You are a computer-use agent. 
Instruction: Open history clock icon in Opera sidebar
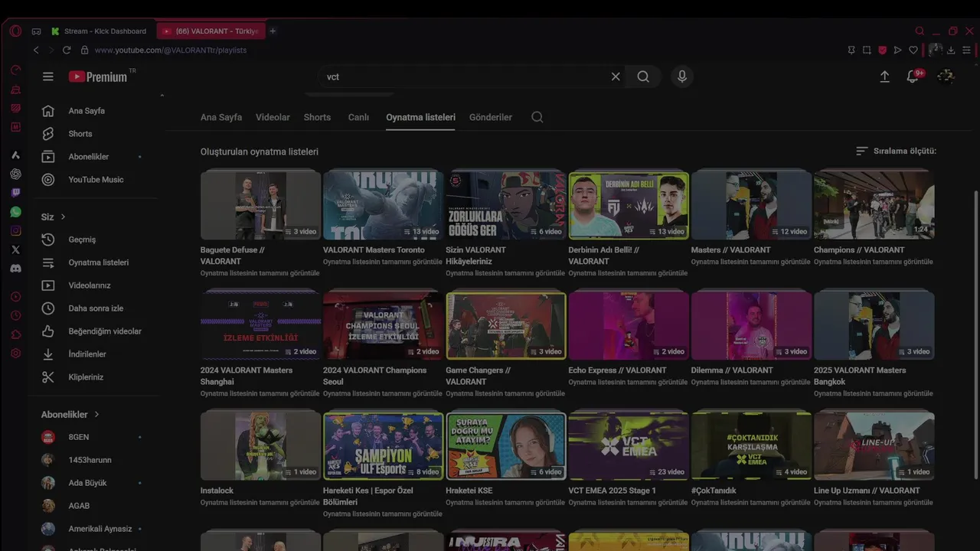tap(15, 315)
